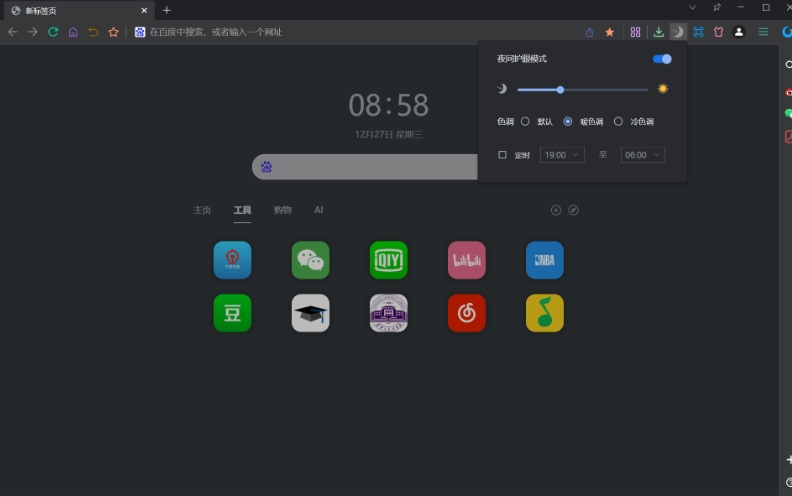Open the bilibili shortcut tile
This screenshot has height=496, width=792.
point(467,260)
